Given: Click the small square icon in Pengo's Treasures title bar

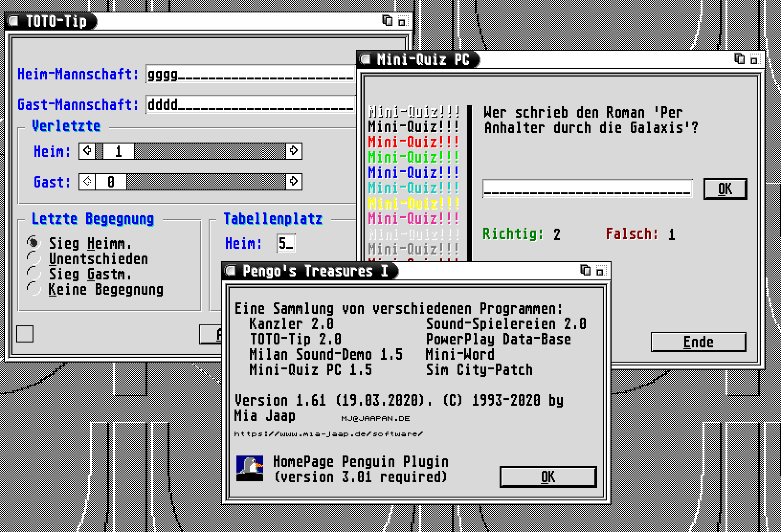Looking at the screenshot, I should click(x=600, y=271).
